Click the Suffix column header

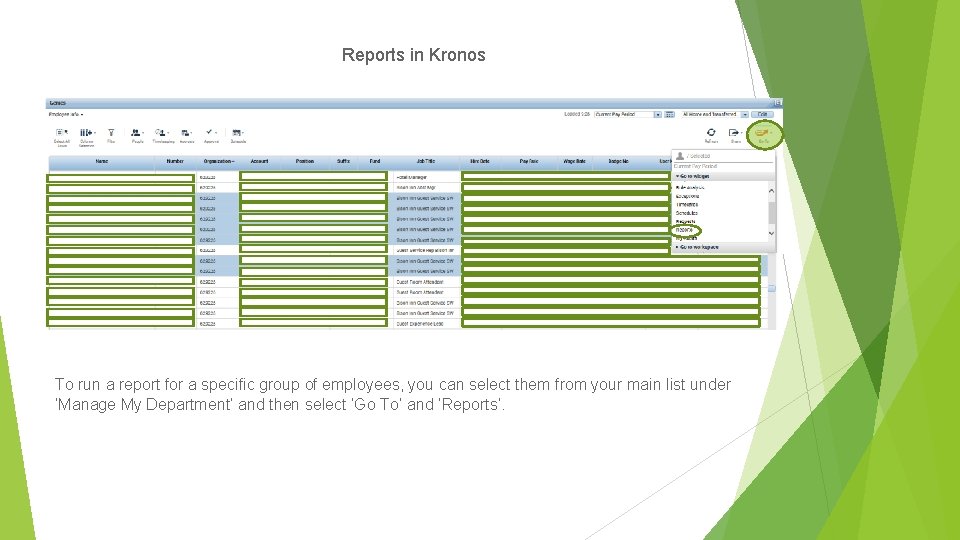[343, 162]
